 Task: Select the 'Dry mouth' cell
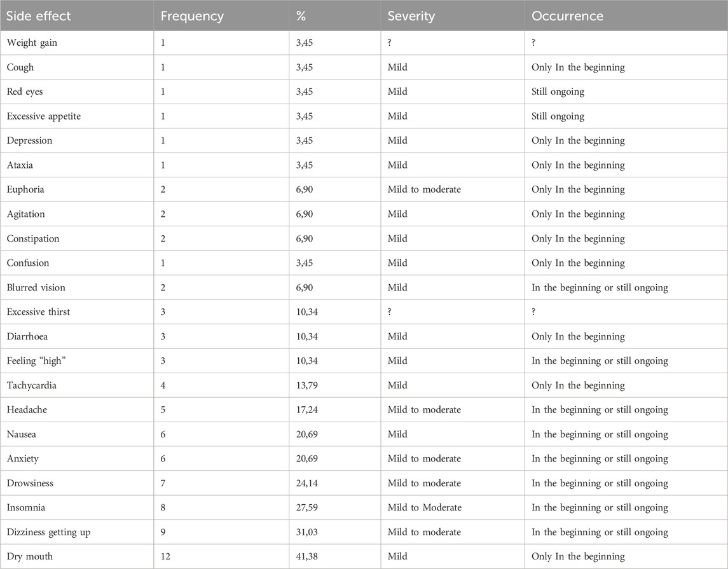coord(30,556)
